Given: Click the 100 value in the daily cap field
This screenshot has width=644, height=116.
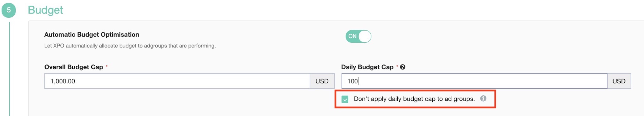Looking at the screenshot, I should (352, 81).
